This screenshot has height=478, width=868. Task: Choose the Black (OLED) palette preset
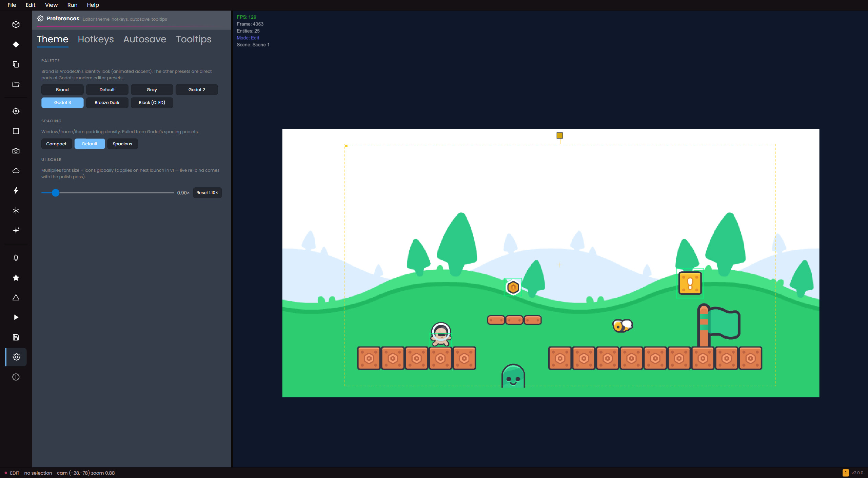click(152, 102)
